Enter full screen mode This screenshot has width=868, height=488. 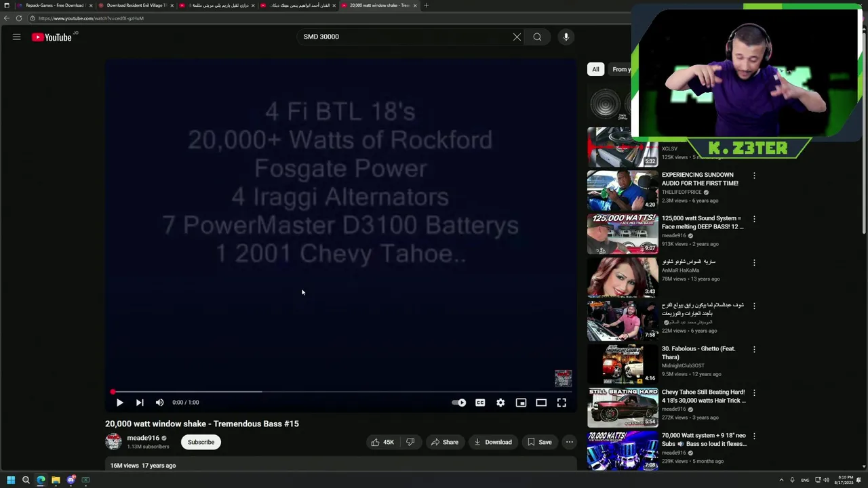[561, 403]
